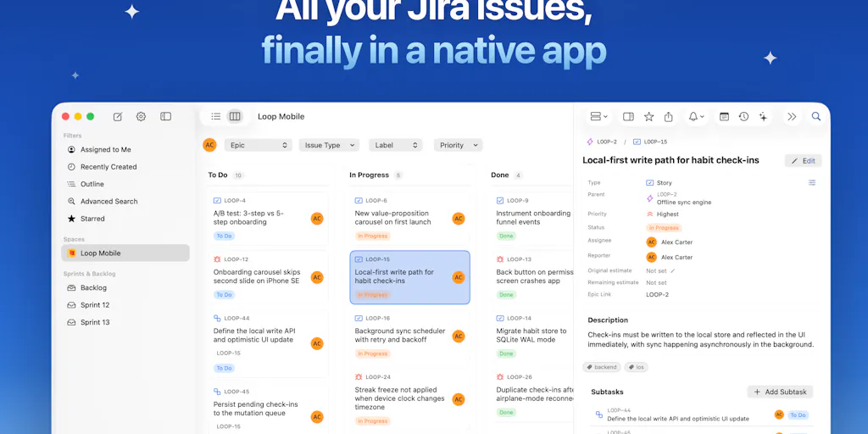The image size is (868, 434).
Task: Click the AC avatar filter above the board
Action: click(209, 145)
